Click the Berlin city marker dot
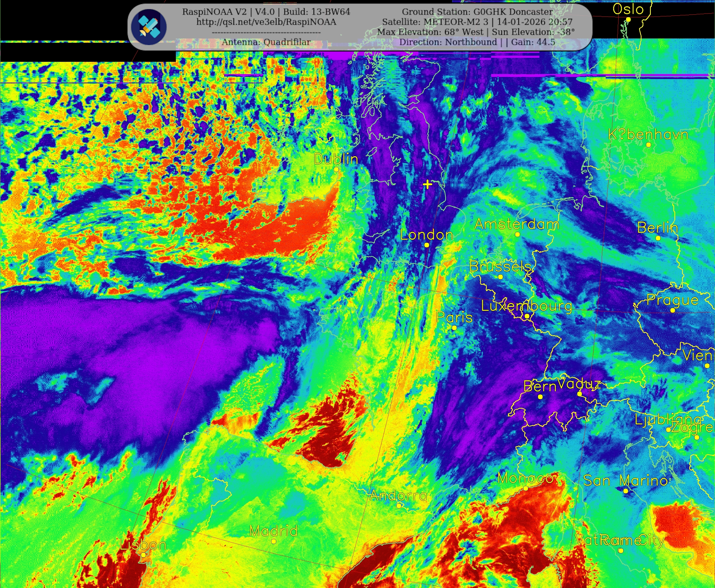Image resolution: width=715 pixels, height=588 pixels. click(658, 238)
